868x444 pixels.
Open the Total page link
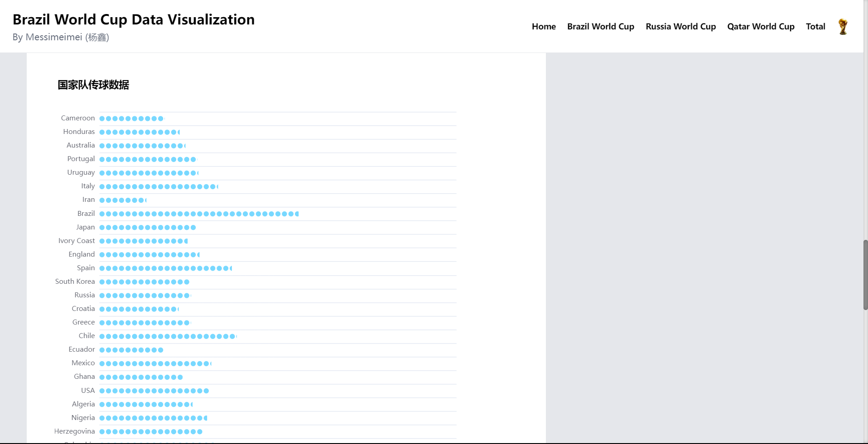click(x=815, y=27)
